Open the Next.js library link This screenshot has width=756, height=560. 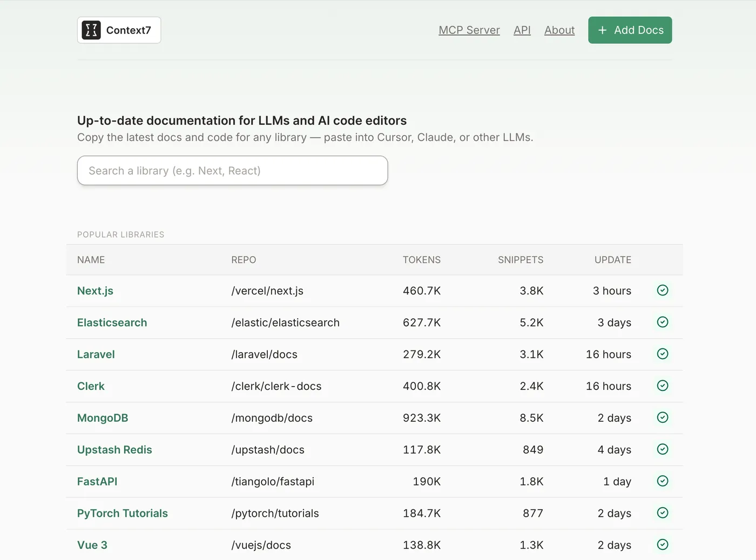pyautogui.click(x=95, y=291)
